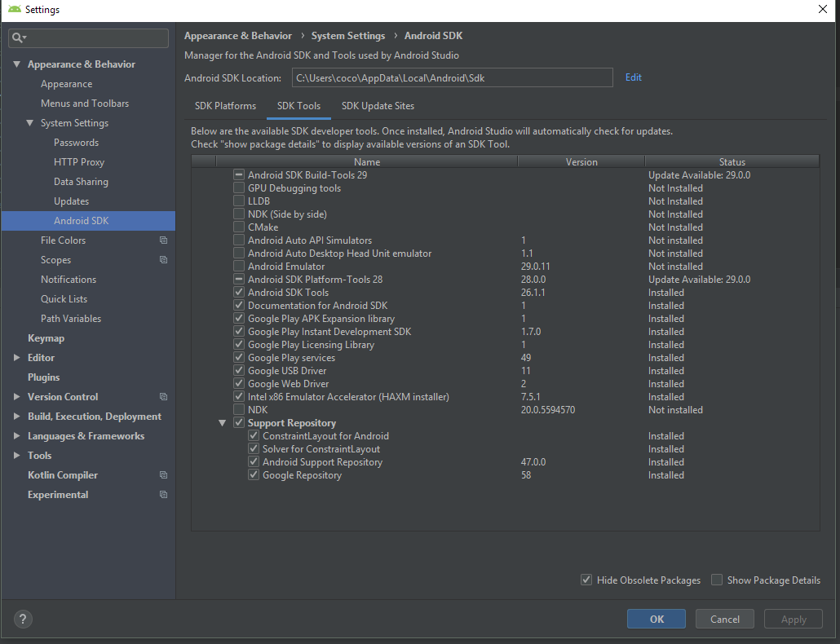The height and width of the screenshot is (644, 840).
Task: Select Android SDK in sidebar
Action: coord(88,221)
